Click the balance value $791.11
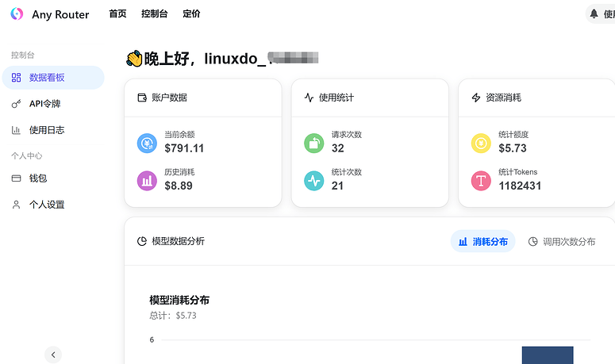Viewport: 615px width, 364px height. (184, 148)
